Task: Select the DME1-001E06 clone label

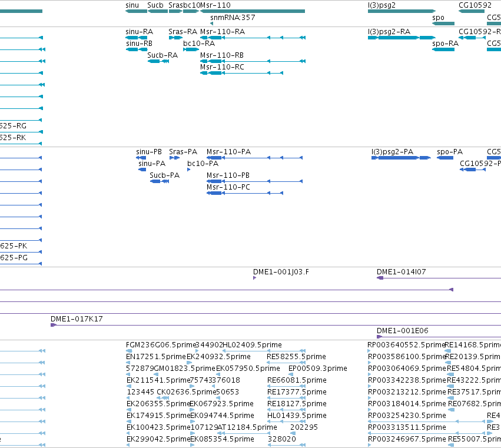Action: tap(403, 331)
